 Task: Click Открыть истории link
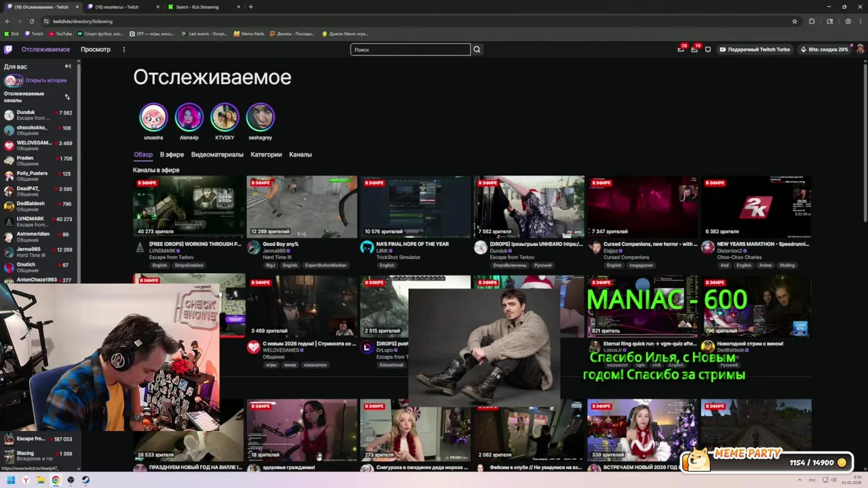tap(46, 81)
